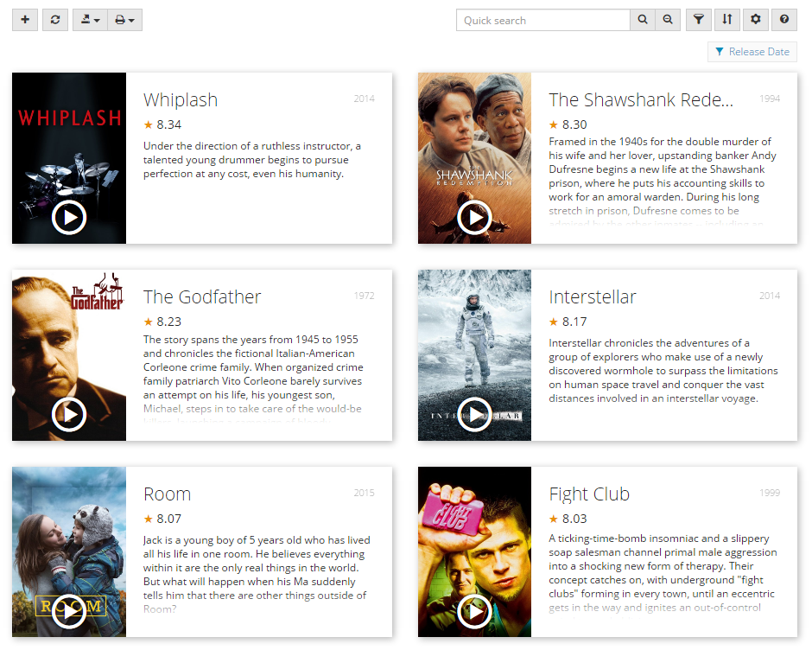The height and width of the screenshot is (650, 812).
Task: Open the export dropdown menu
Action: tap(90, 20)
